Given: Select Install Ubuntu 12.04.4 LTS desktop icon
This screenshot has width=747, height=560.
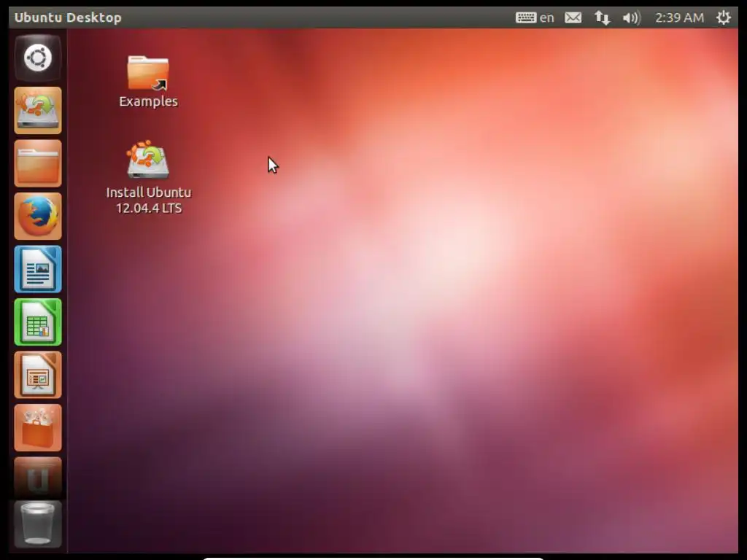Looking at the screenshot, I should 148,160.
